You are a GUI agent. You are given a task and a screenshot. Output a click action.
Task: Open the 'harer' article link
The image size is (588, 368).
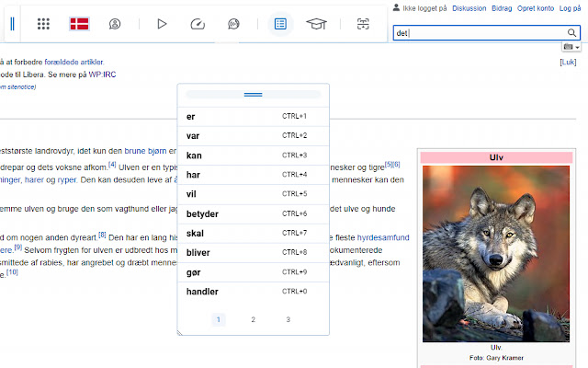(35, 180)
